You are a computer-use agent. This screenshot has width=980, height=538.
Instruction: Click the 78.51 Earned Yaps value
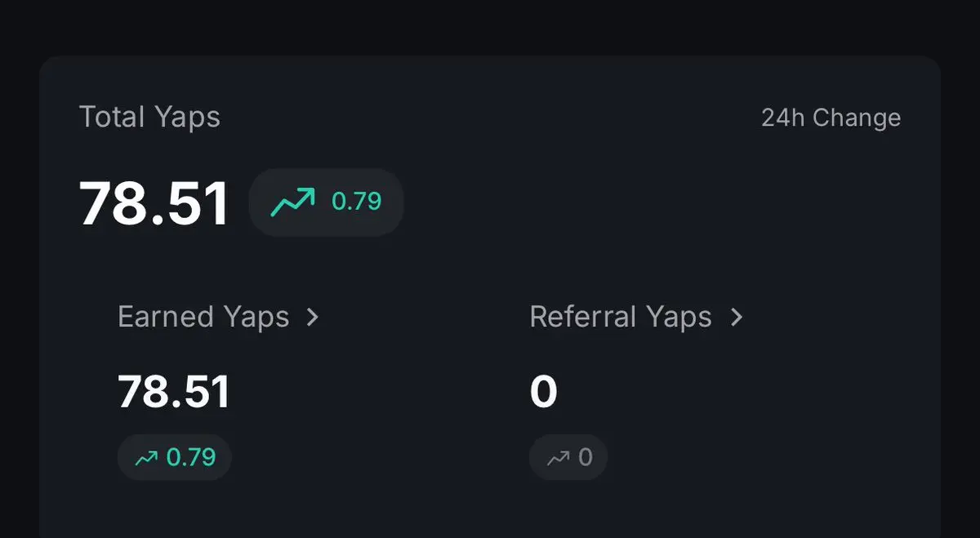[x=175, y=392]
